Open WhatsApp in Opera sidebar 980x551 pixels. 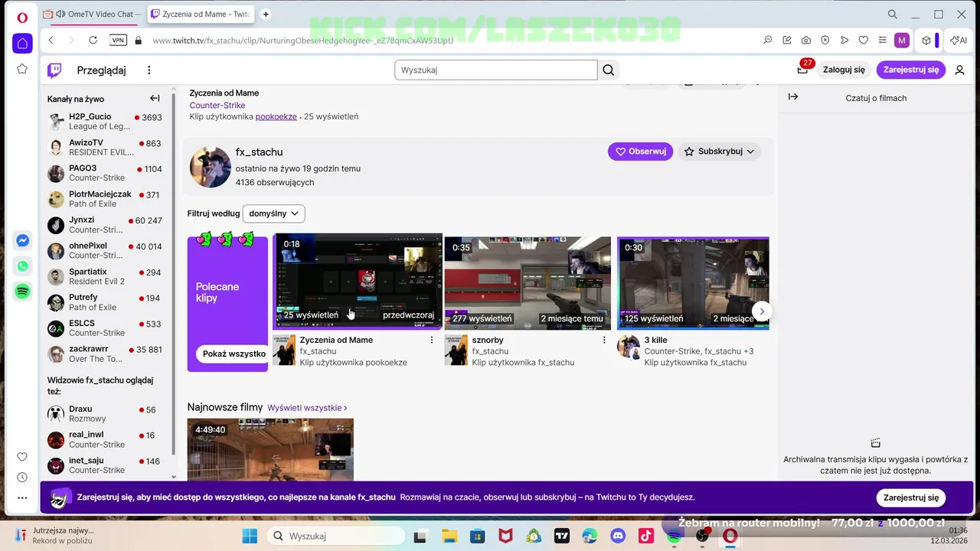(x=22, y=266)
